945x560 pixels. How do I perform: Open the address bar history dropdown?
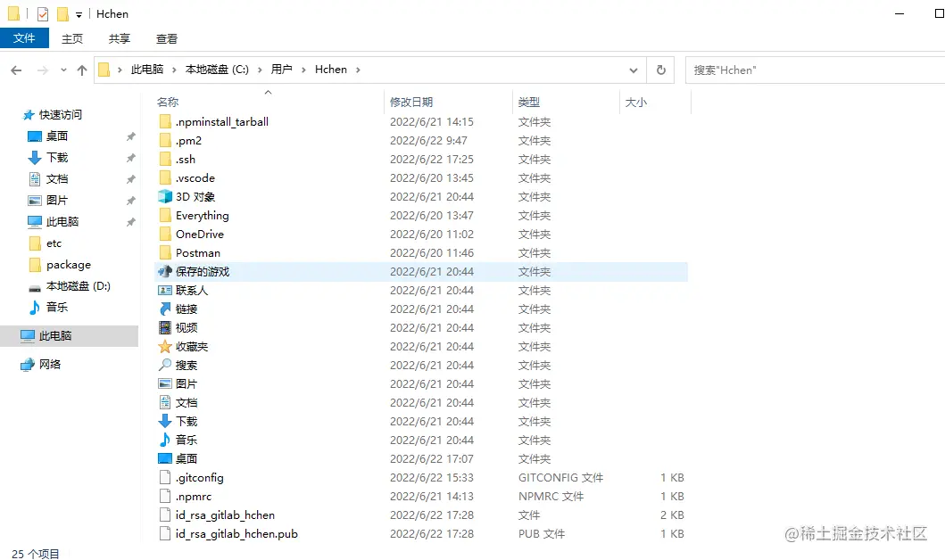click(x=634, y=70)
